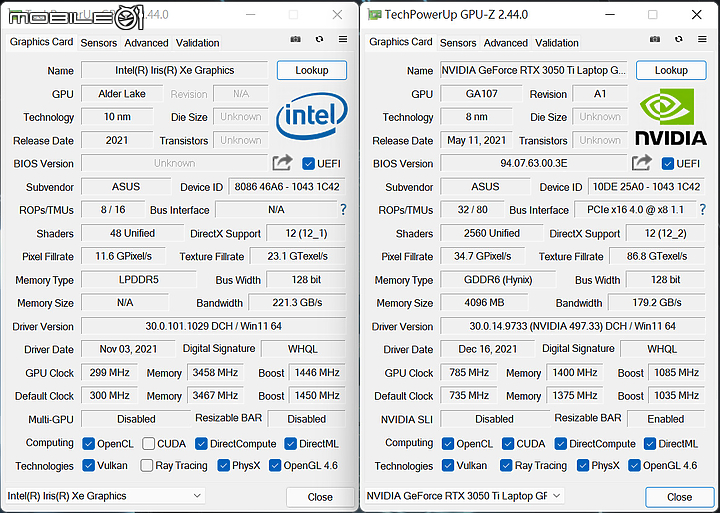Viewport: 720px width, 513px height.
Task: Click Bus Interface question mark in Intel window
Action: tap(343, 210)
